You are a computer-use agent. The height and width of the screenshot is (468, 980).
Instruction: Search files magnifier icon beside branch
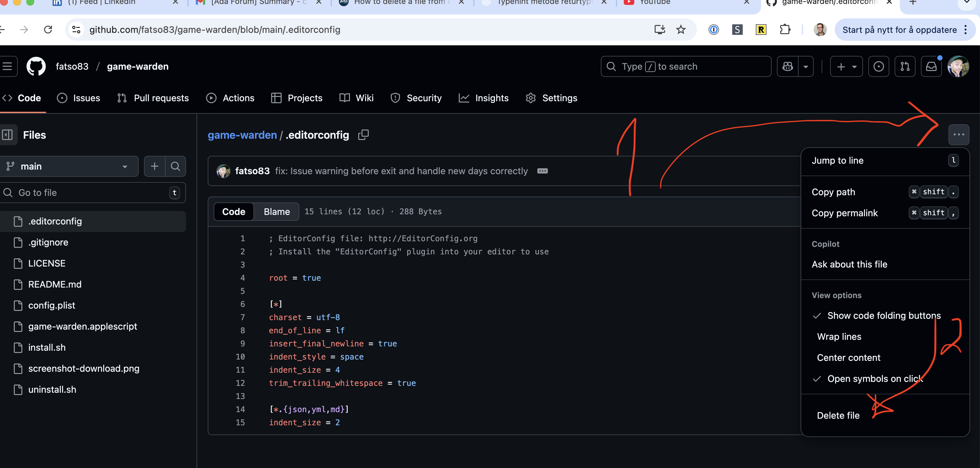tap(175, 166)
